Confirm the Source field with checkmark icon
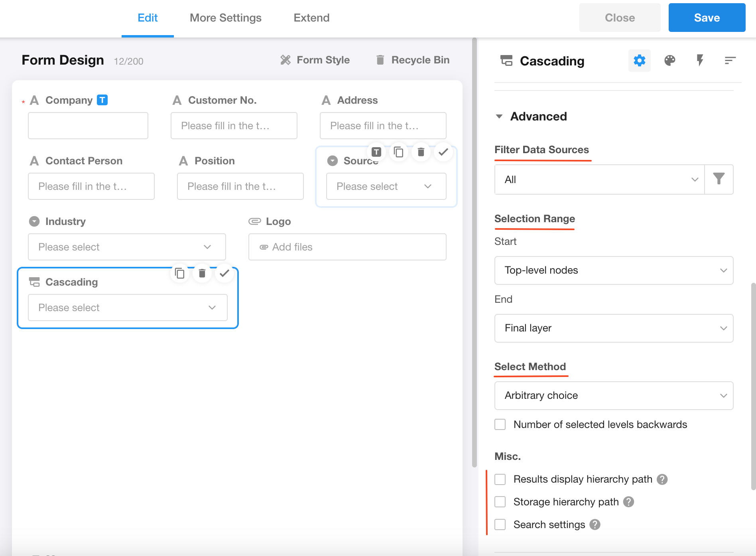The image size is (756, 556). [x=443, y=152]
